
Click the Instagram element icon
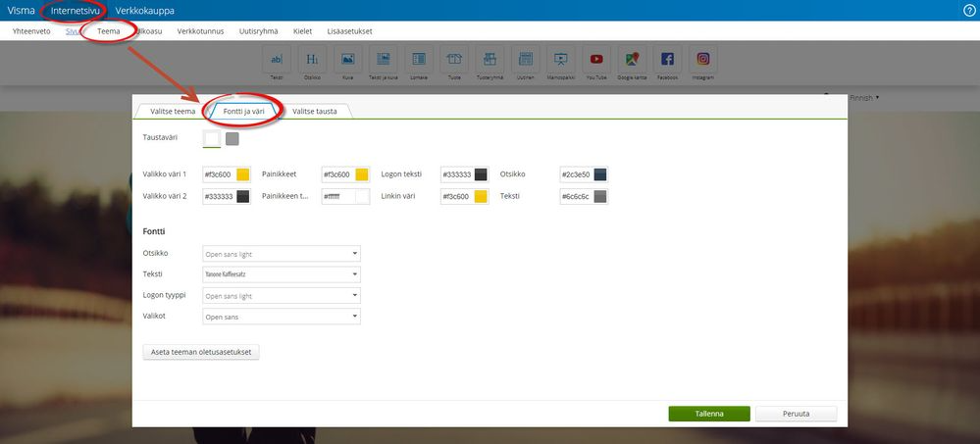(x=703, y=60)
